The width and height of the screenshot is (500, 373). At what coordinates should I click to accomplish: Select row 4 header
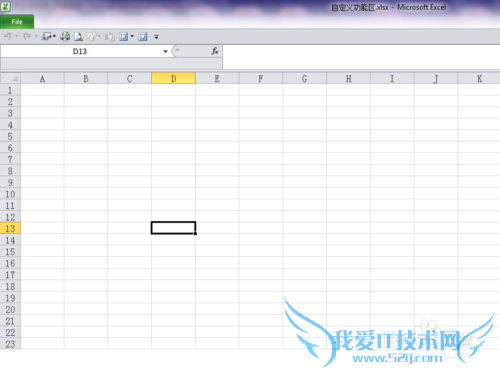[10, 125]
